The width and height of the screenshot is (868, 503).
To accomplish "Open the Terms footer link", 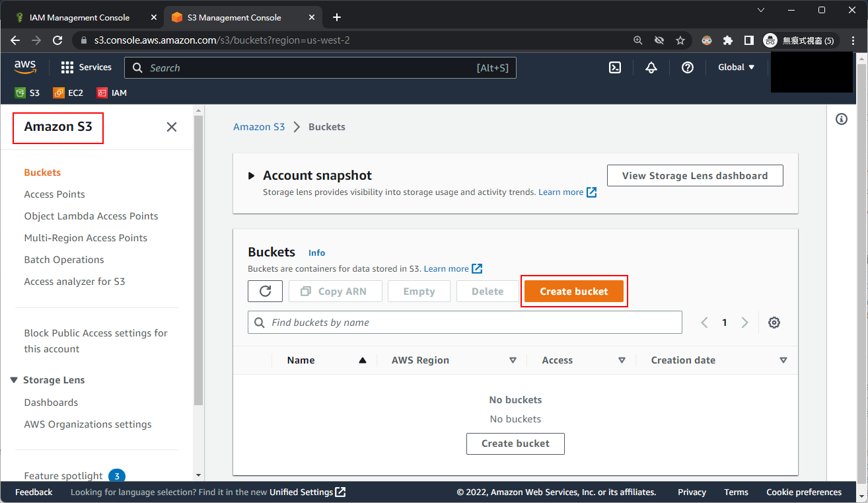I will [x=736, y=492].
